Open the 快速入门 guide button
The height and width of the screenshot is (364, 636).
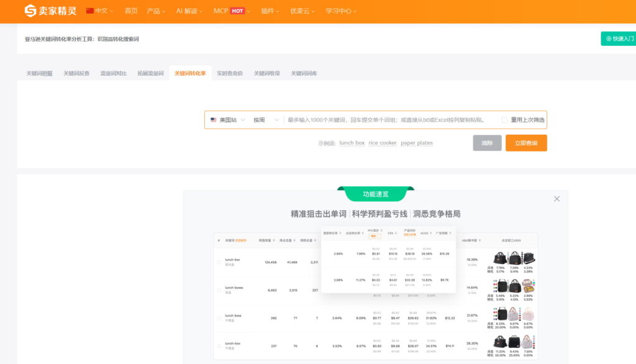click(x=618, y=39)
